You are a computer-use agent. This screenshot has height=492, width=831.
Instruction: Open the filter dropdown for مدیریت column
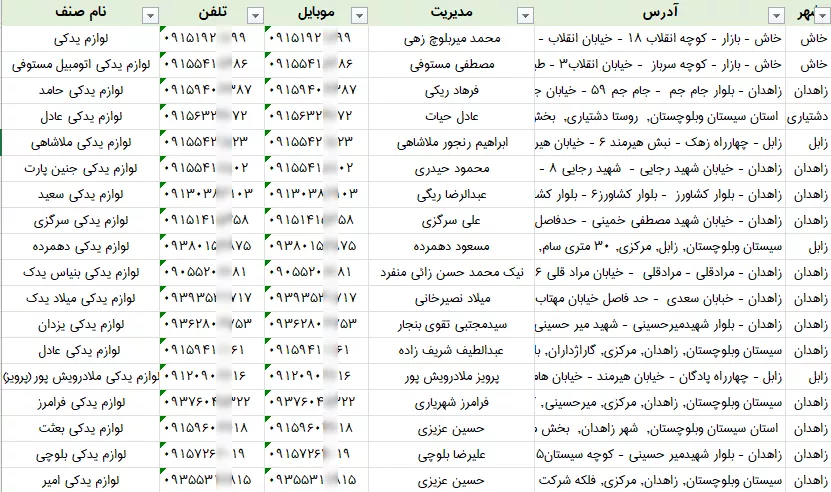pos(525,15)
